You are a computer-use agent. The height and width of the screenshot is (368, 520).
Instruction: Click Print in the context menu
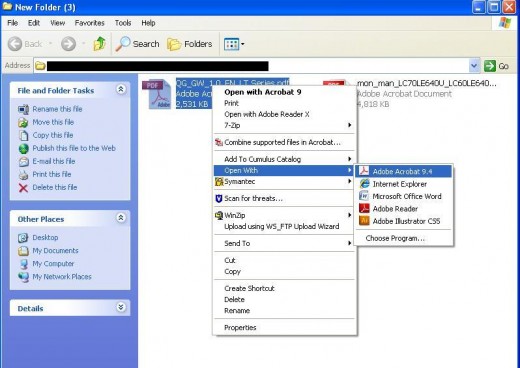[231, 103]
